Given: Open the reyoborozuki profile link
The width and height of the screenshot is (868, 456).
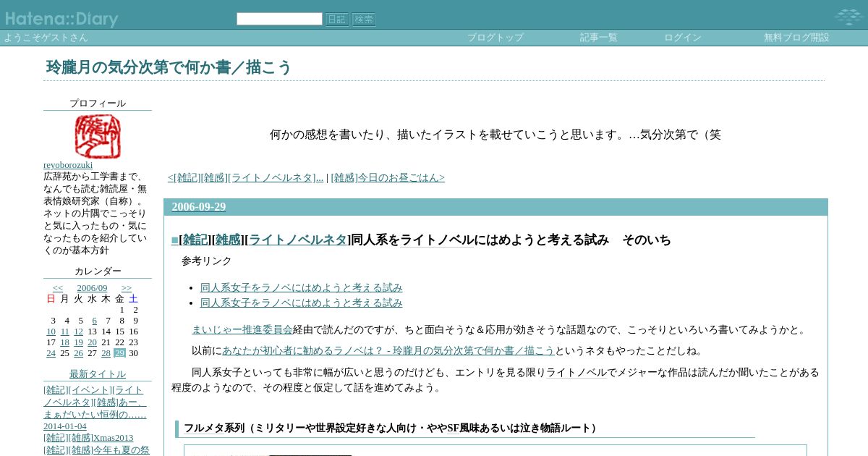Looking at the screenshot, I should coord(68,165).
